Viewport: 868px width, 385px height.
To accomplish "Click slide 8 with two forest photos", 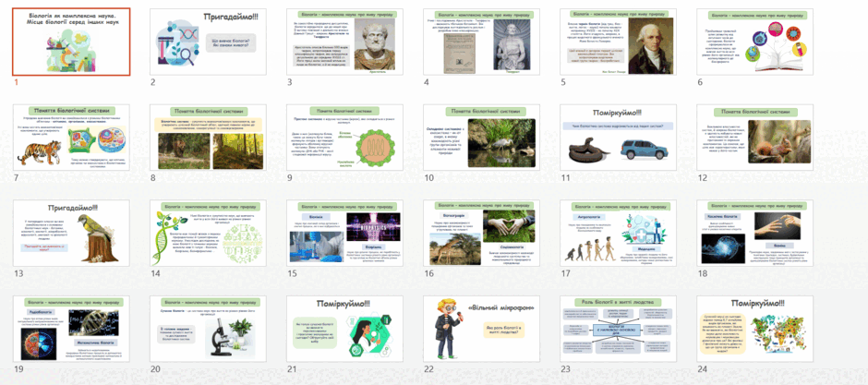I will 208,138.
